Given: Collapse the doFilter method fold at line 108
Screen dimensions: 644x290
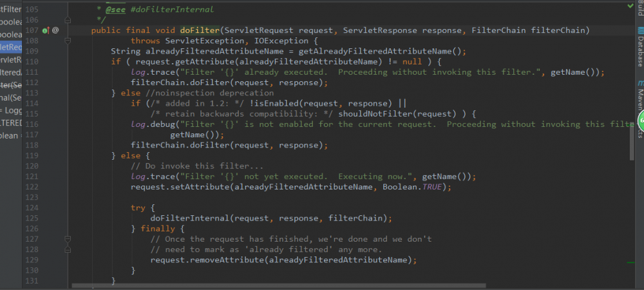Looking at the screenshot, I should tap(68, 41).
